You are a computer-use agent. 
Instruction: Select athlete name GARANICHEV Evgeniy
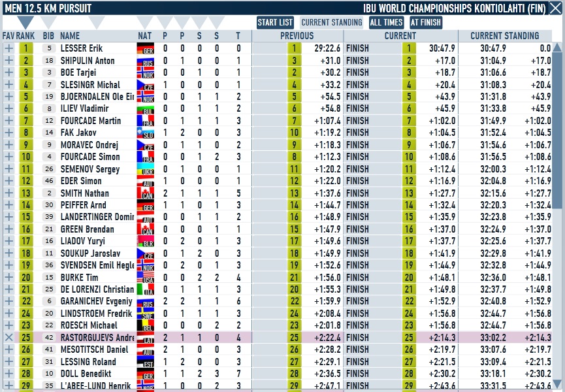pos(97,301)
